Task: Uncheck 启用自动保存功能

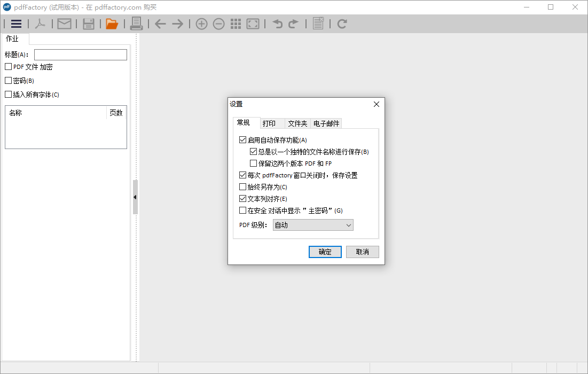Action: coord(243,139)
